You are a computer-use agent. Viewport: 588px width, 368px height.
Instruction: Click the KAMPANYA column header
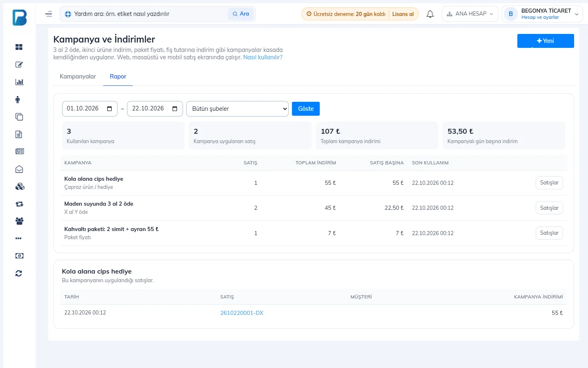[78, 163]
